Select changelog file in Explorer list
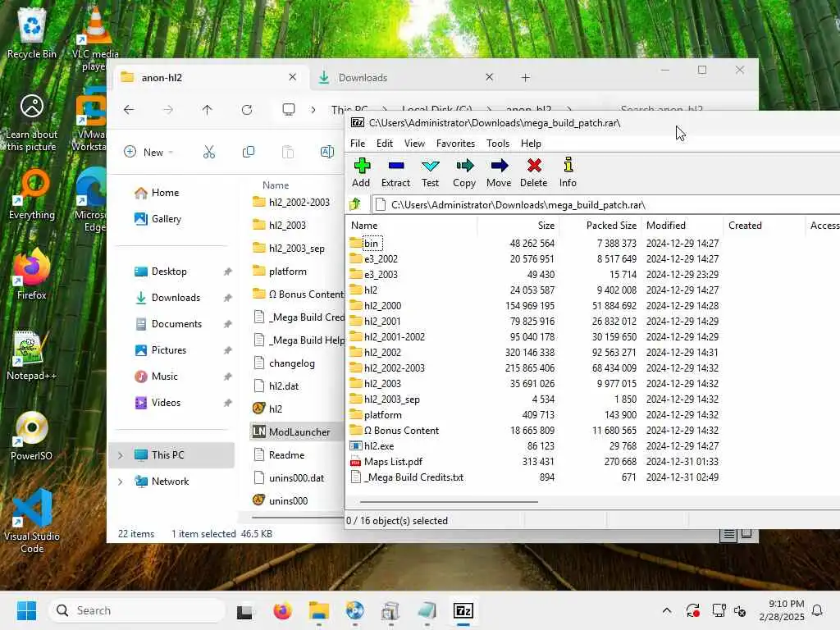Screen dimensions: 840x630 coord(291,363)
